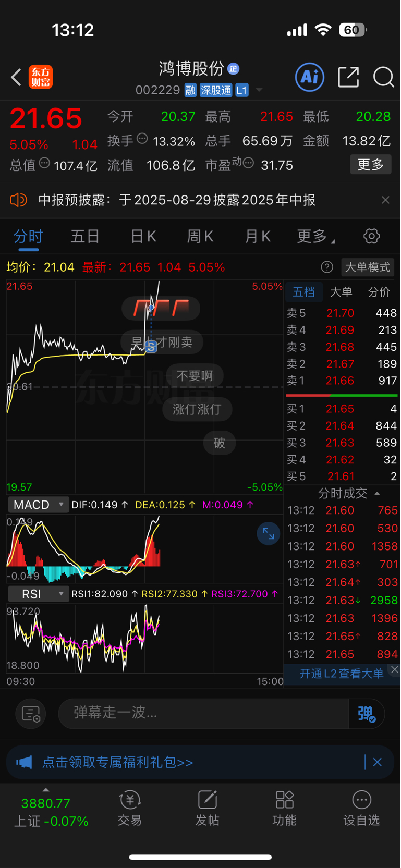Image resolution: width=401 pixels, height=868 pixels.
Task: Tap the 融 margin badge
Action: 190,90
